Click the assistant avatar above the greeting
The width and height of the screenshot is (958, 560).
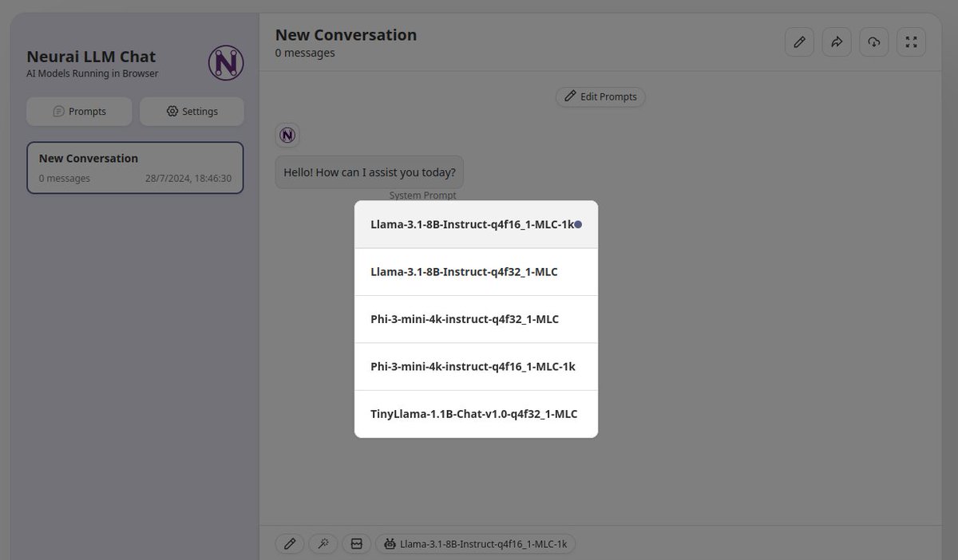point(287,135)
